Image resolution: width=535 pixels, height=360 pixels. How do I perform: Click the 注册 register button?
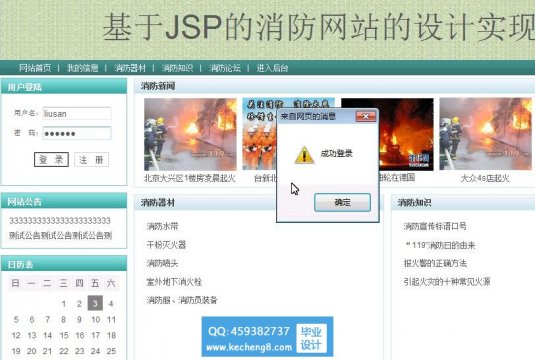[x=91, y=159]
